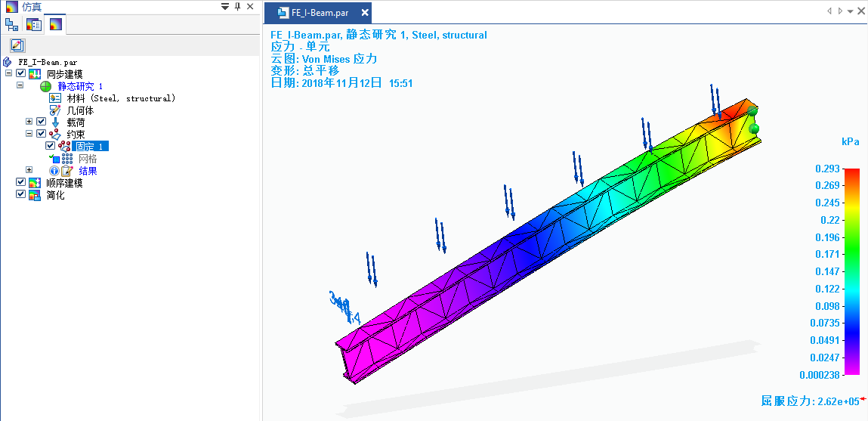Select the 网格 mesh icon
Viewport: 868px width, 421px height.
pos(67,159)
